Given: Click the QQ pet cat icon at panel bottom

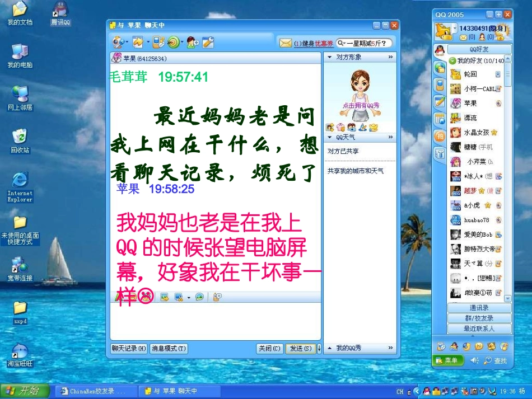Looking at the screenshot, I should point(491,346).
